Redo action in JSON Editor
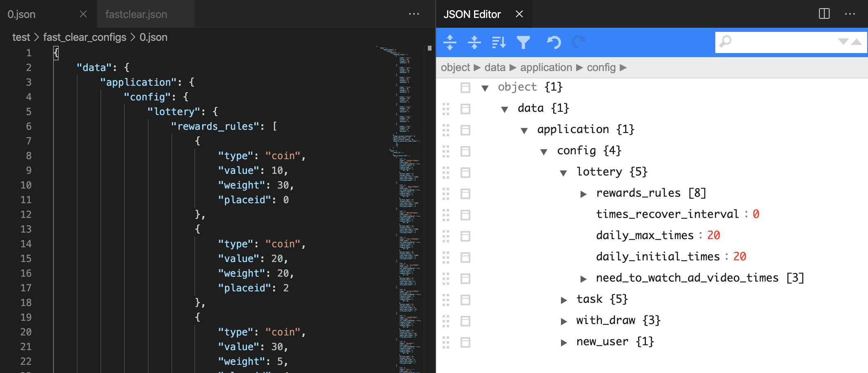 pyautogui.click(x=578, y=42)
